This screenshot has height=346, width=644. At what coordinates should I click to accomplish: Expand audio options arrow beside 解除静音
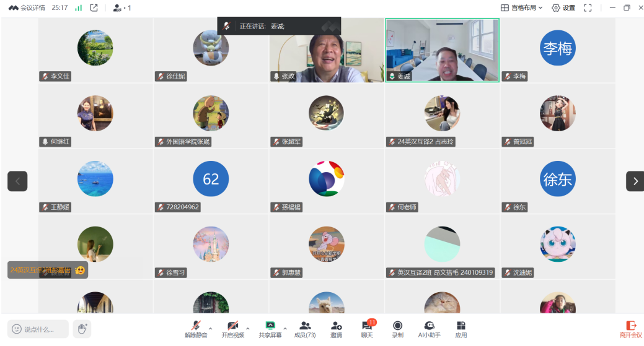coord(210,328)
